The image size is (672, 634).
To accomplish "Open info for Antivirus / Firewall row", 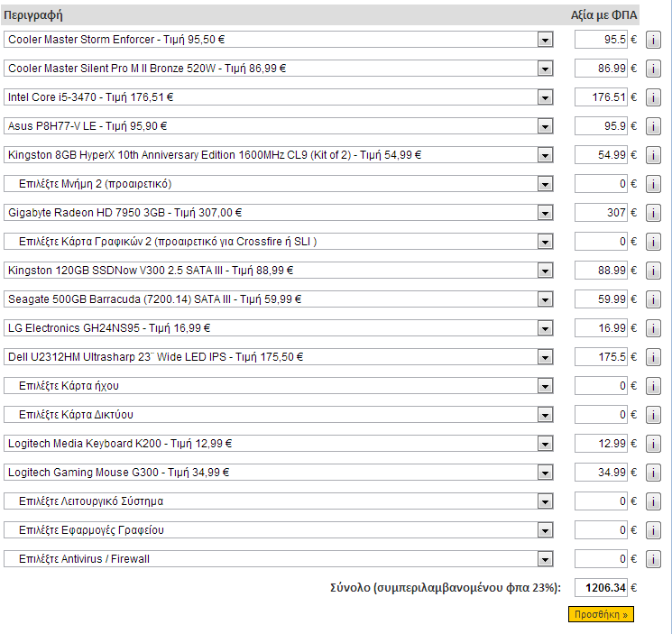I will tap(653, 559).
